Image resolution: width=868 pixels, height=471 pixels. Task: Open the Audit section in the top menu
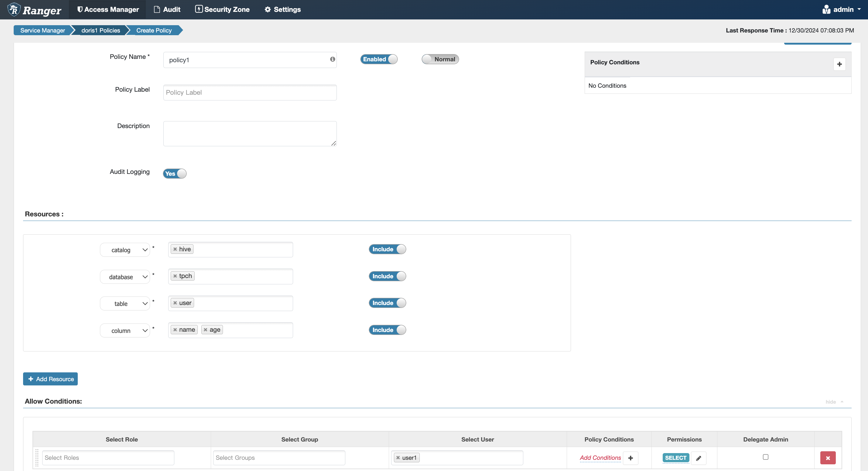click(167, 9)
